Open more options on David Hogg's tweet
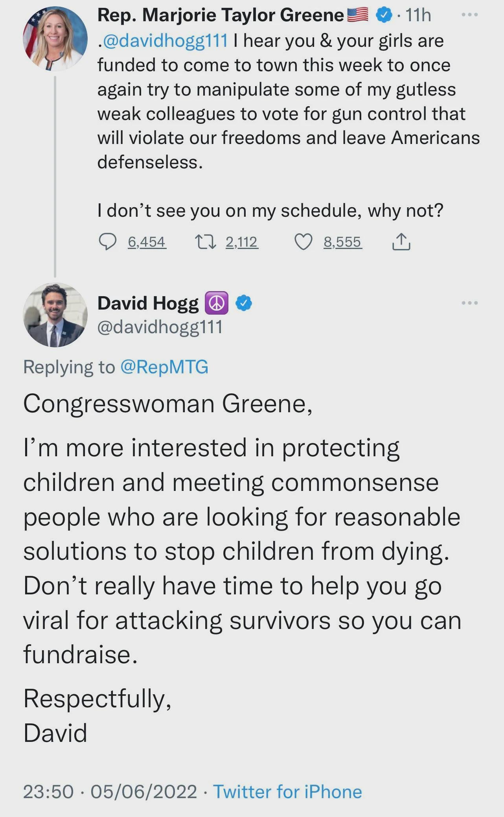 tap(470, 303)
